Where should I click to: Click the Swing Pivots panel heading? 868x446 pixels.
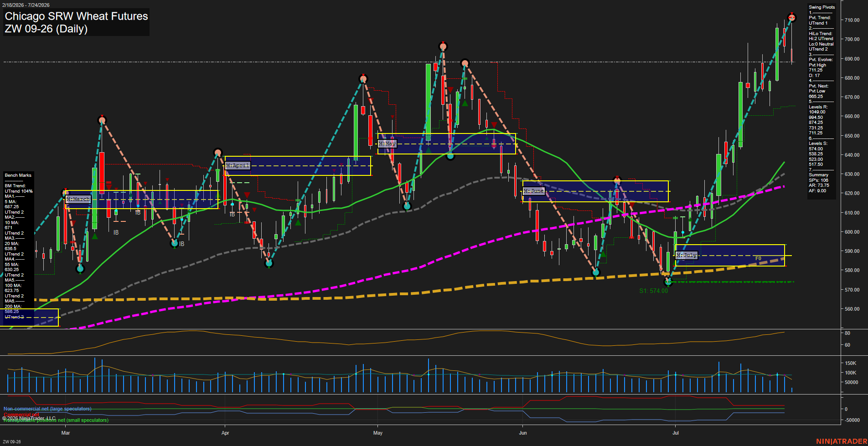pos(822,7)
